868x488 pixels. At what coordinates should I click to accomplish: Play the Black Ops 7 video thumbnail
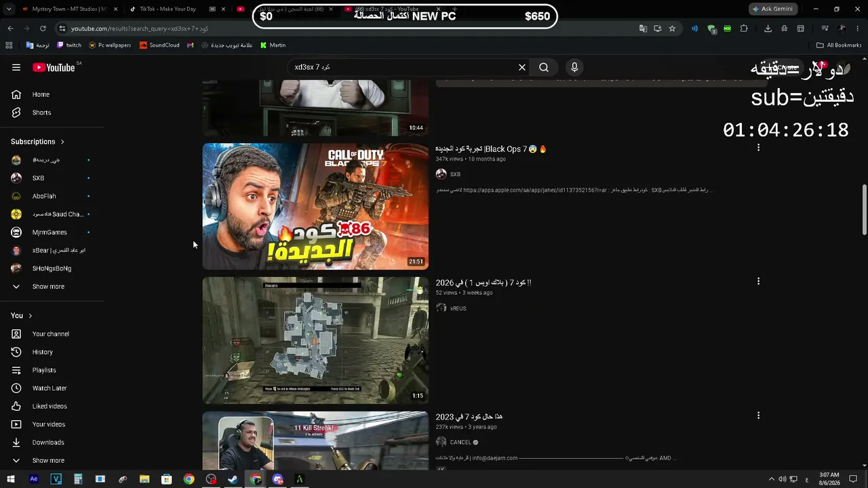pos(315,206)
